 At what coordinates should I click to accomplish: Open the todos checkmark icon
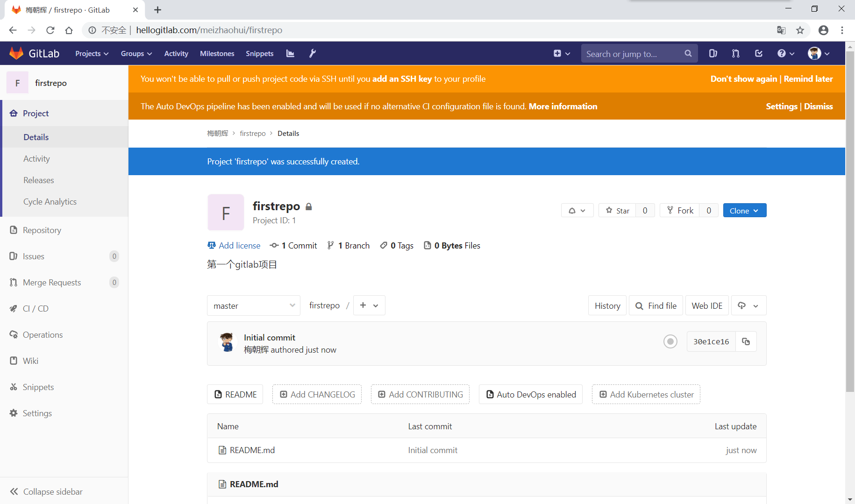point(759,53)
